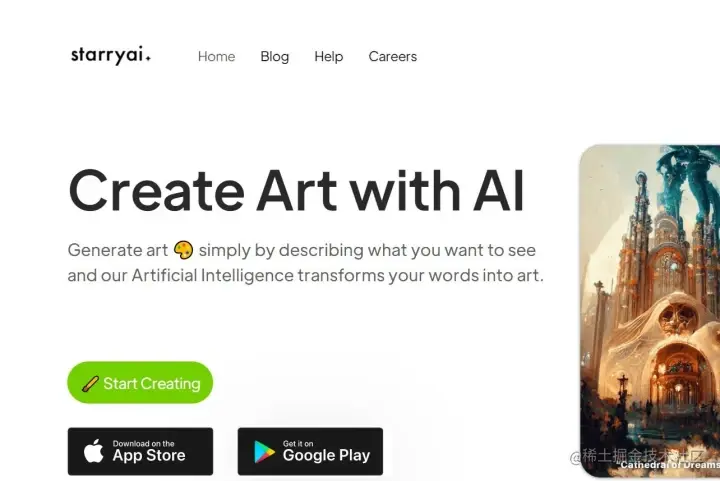Open the cathedral artwork image

pyautogui.click(x=650, y=311)
